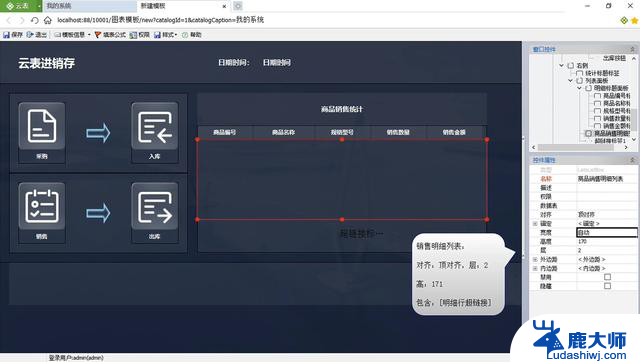Click the 描述 property value cell
Viewport: 640px width, 362px height.
[x=607, y=188]
